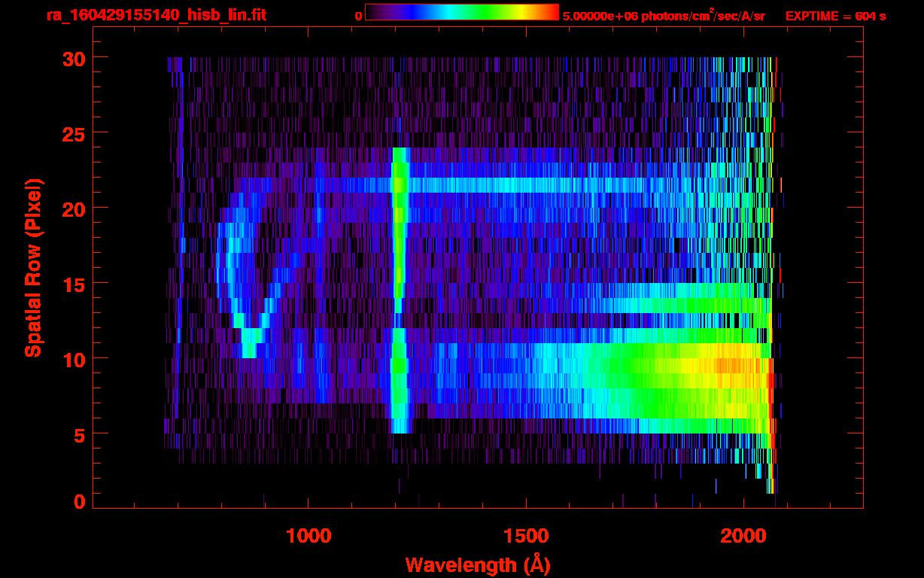Click the ra_160429155140_hisb_lin.fit file name title
The image size is (924, 578).
tap(156, 15)
